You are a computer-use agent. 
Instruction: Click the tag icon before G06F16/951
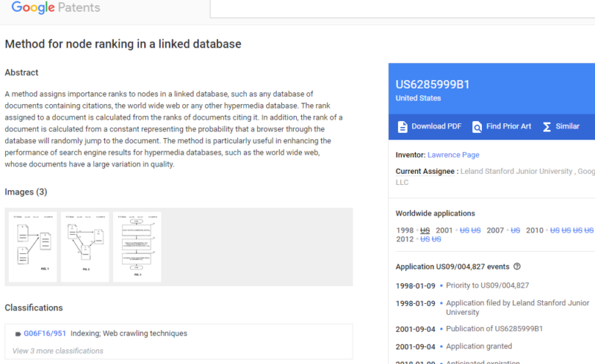pos(18,334)
